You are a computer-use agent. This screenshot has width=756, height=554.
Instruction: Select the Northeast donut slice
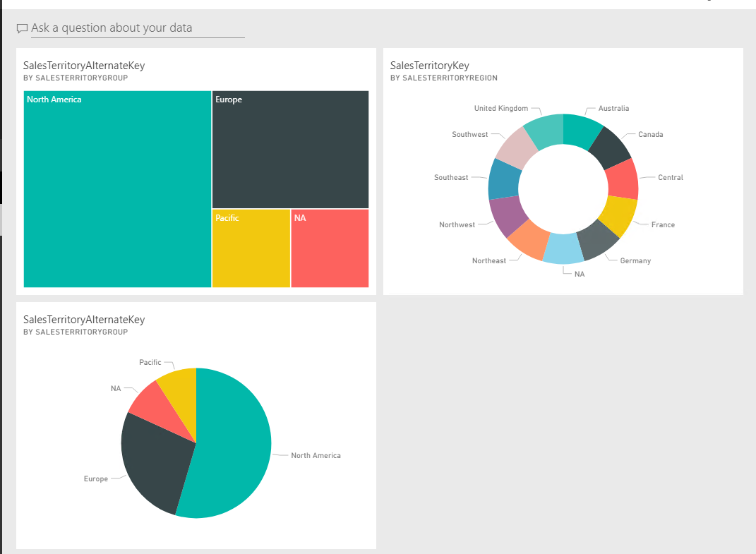pos(529,240)
